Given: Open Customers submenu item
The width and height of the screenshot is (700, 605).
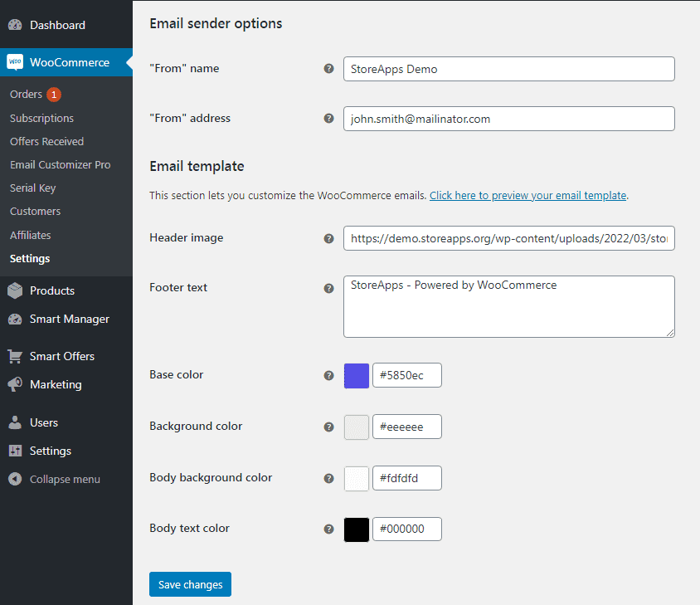Looking at the screenshot, I should 36,212.
